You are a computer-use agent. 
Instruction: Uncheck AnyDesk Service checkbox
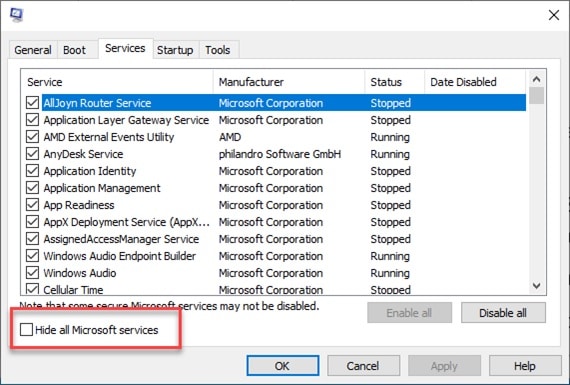tap(32, 154)
